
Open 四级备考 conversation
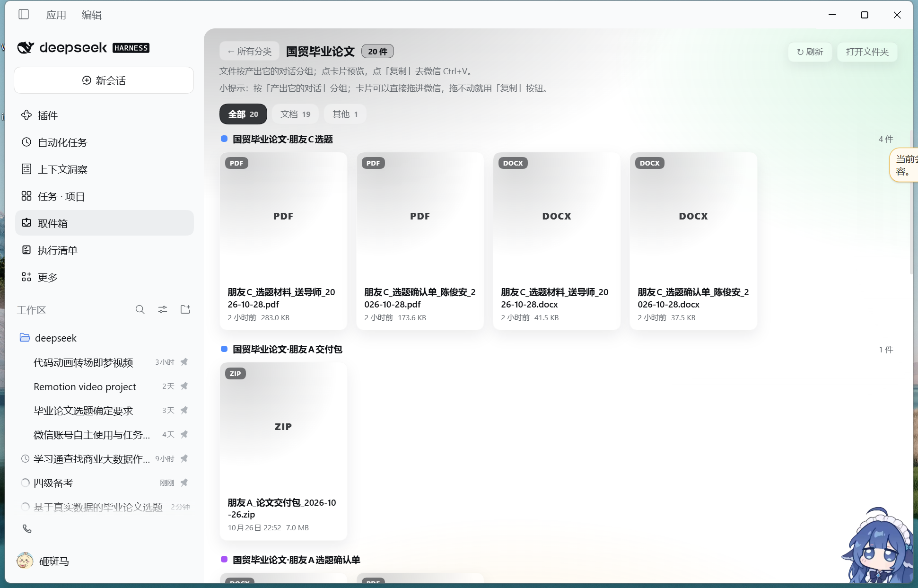tap(104, 483)
